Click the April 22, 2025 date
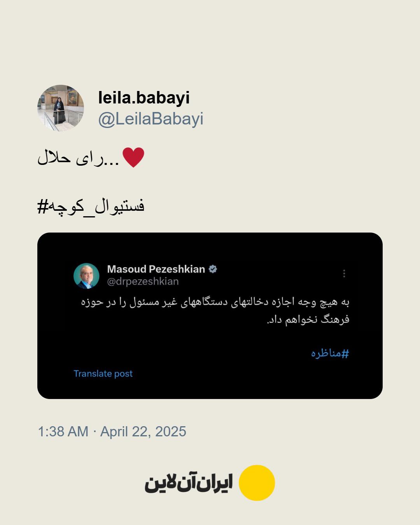420x525 pixels. pos(143,432)
